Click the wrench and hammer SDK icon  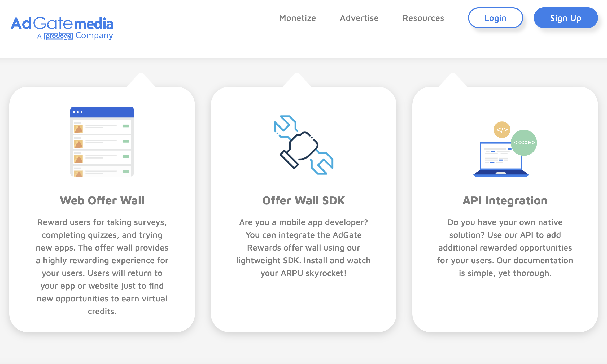[303, 145]
